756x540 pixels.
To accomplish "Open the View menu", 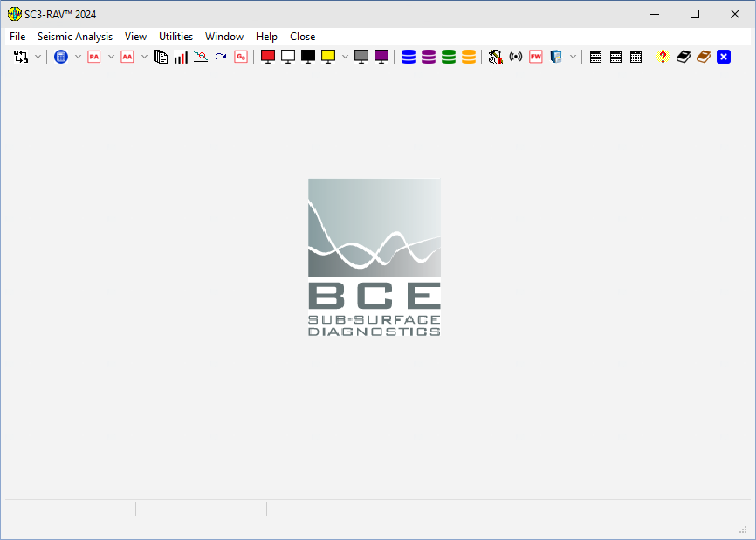I will [135, 37].
